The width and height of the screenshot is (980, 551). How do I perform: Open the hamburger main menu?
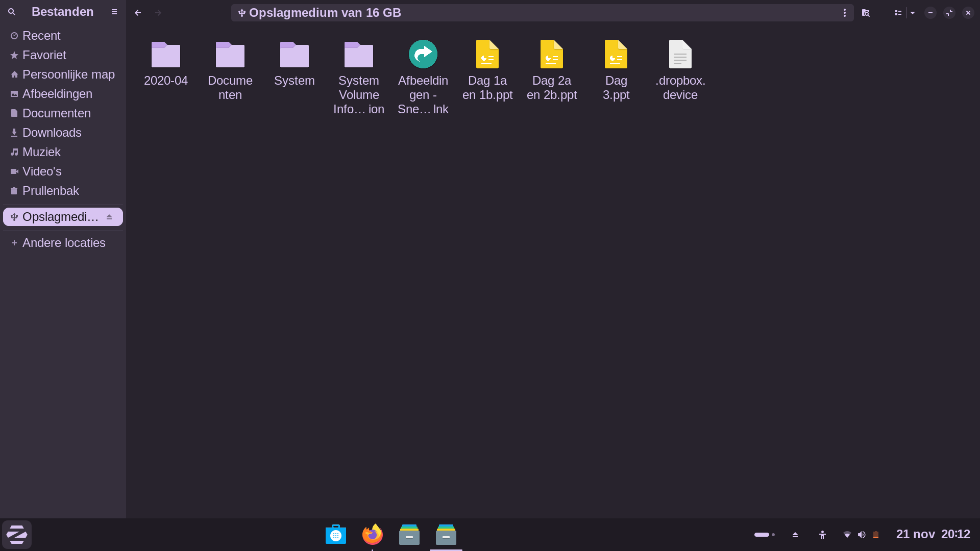tap(114, 12)
